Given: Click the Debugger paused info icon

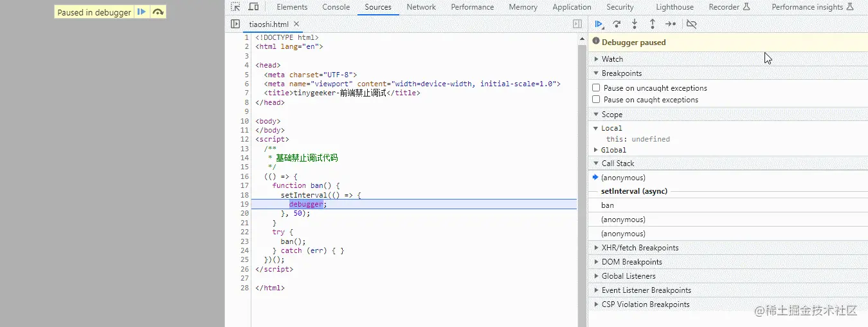Looking at the screenshot, I should 596,41.
